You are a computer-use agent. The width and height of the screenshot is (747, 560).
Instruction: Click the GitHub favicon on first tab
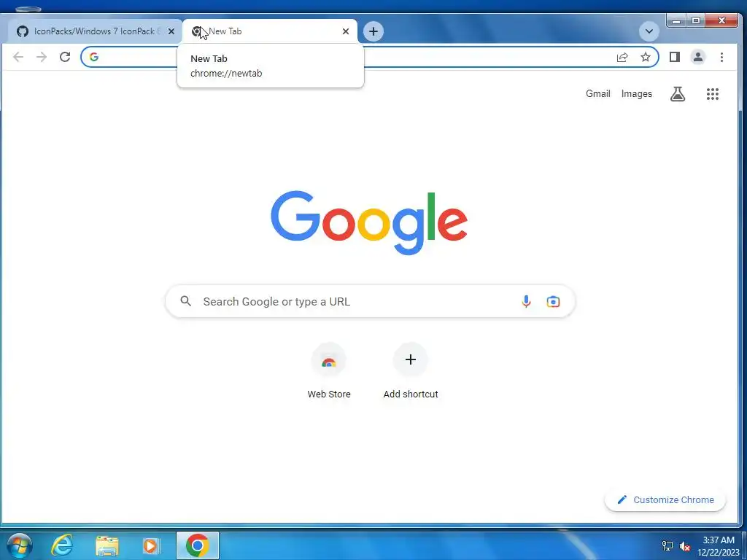coord(23,31)
